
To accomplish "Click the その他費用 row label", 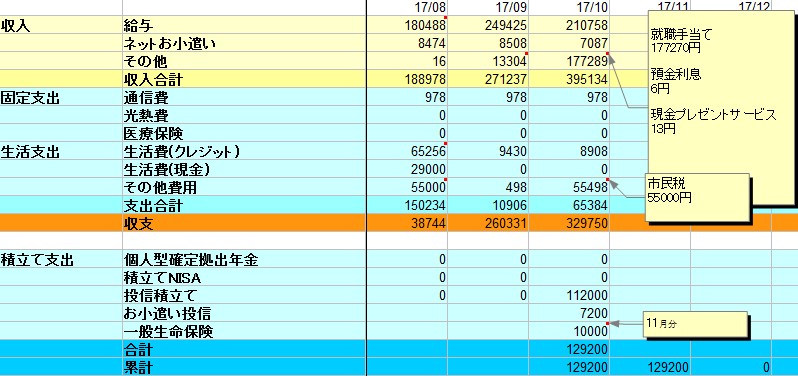I will coord(244,187).
